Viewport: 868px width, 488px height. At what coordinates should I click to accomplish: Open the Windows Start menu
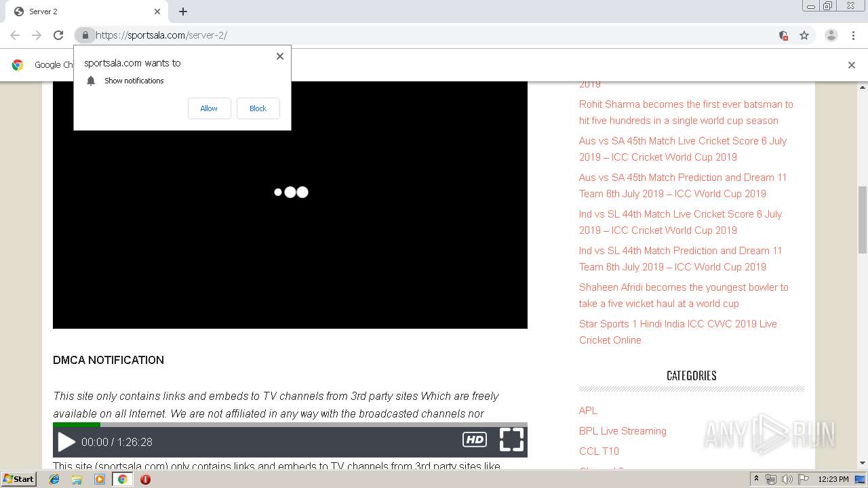coord(18,479)
